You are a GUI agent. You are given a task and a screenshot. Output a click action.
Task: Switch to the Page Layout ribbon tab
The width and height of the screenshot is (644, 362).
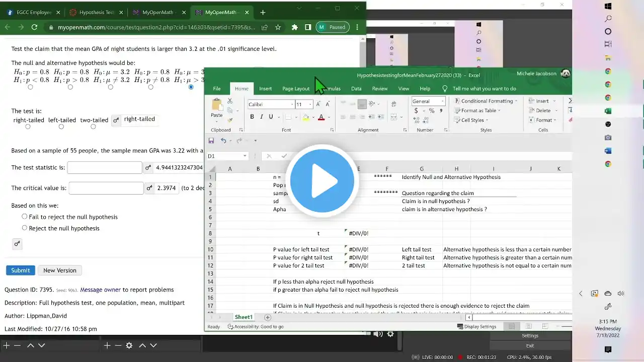pos(296,88)
